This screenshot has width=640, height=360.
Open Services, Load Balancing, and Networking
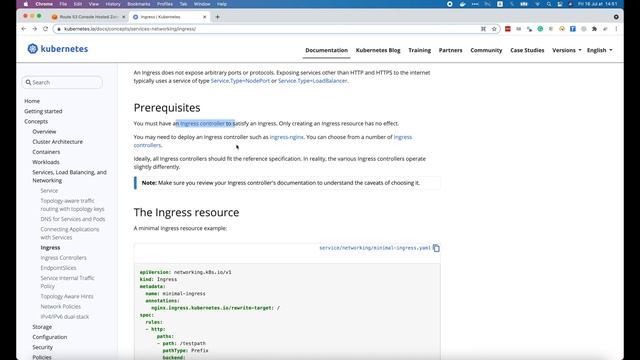tap(69, 176)
